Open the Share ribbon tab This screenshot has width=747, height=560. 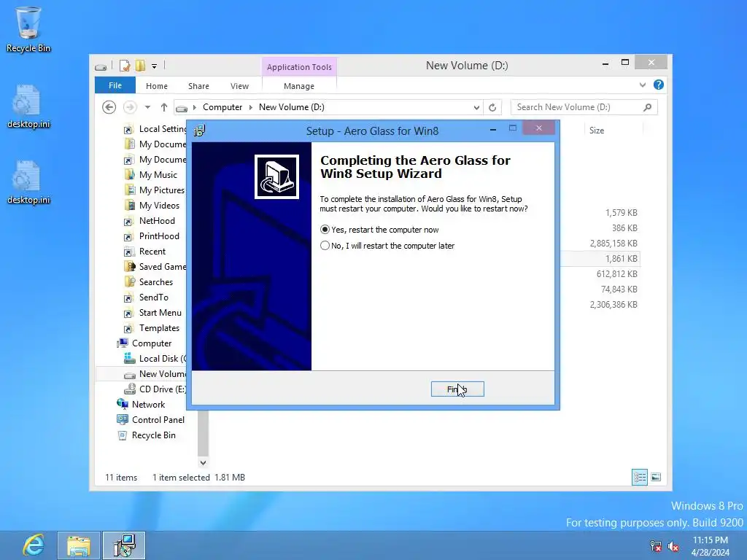tap(198, 86)
